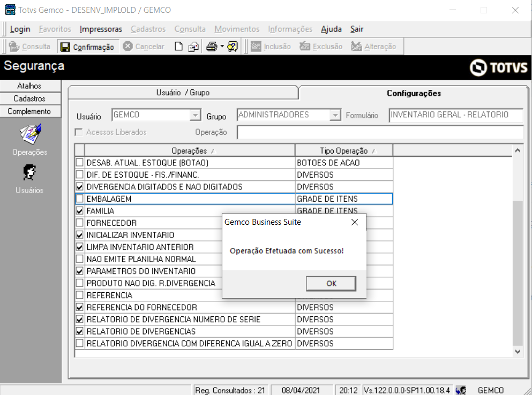Open the Sair menu
This screenshot has width=532, height=395.
(x=357, y=29)
